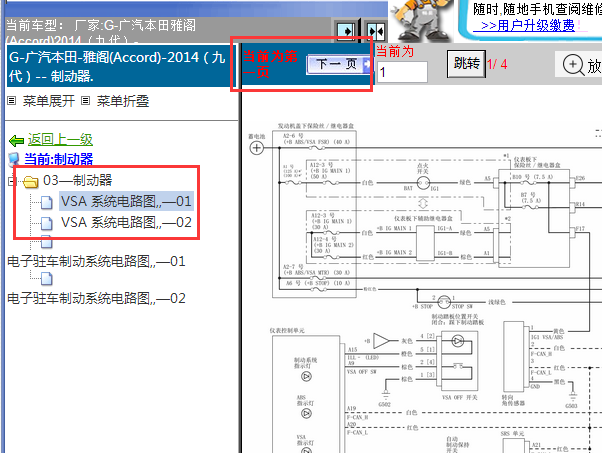Click the page number input field

tap(402, 72)
